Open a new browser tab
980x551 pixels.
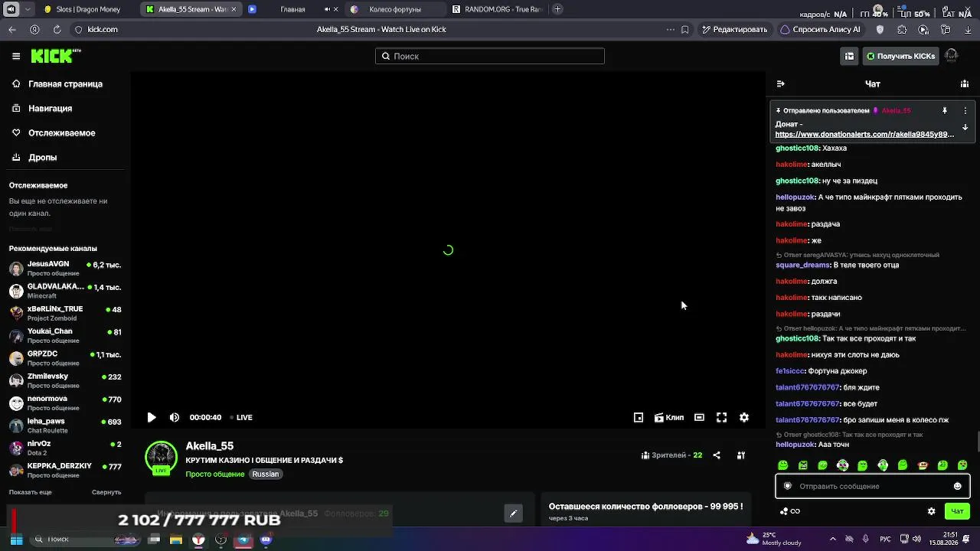pos(557,9)
